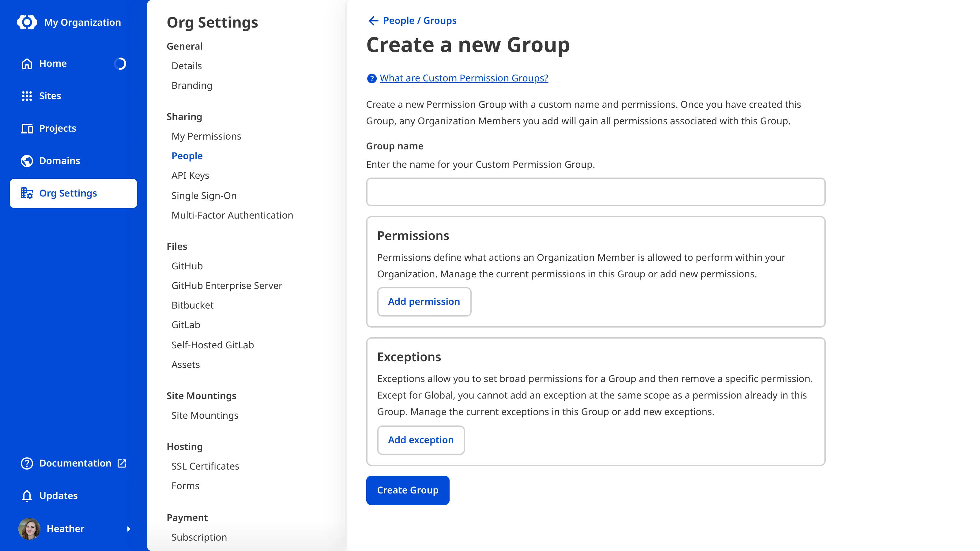
Task: Click the back arrow beside People / Groups
Action: (373, 21)
